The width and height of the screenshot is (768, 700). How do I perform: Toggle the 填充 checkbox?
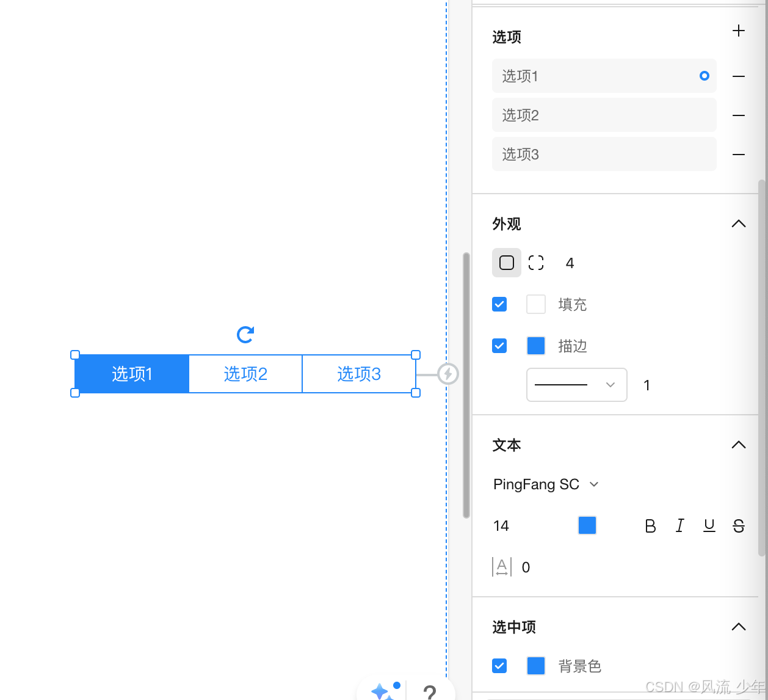pyautogui.click(x=499, y=304)
